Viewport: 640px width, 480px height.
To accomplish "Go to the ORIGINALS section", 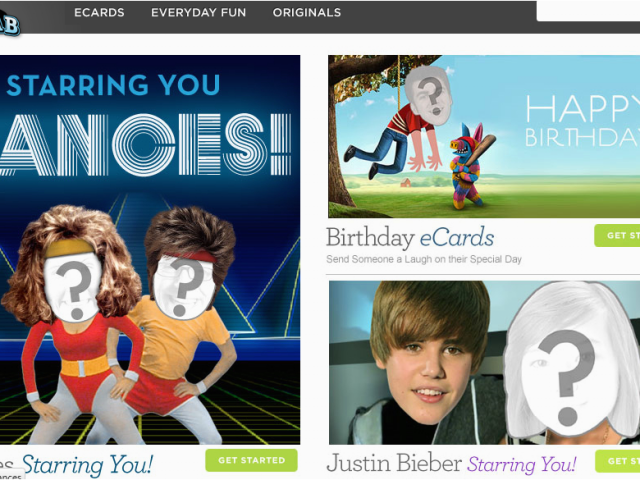I will [307, 13].
